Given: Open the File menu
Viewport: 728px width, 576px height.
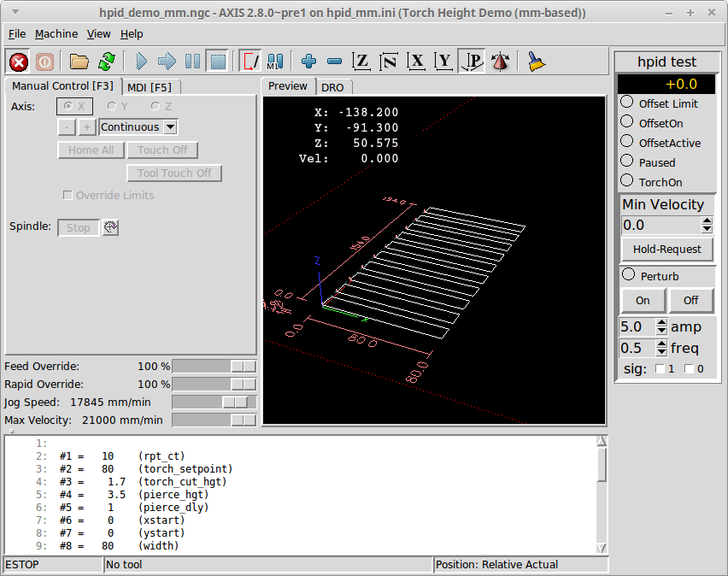Looking at the screenshot, I should [17, 34].
